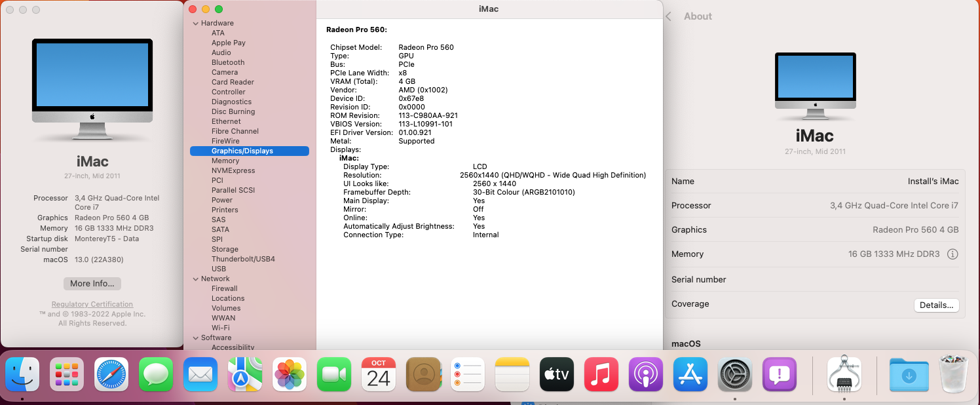Viewport: 980px width, 405px height.
Task: Open Regulatory Certification link
Action: (x=92, y=304)
